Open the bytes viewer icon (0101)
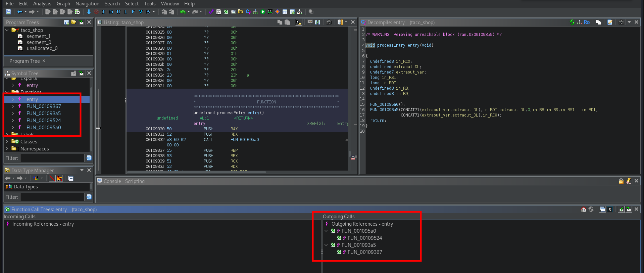The image size is (644, 273). (x=218, y=12)
